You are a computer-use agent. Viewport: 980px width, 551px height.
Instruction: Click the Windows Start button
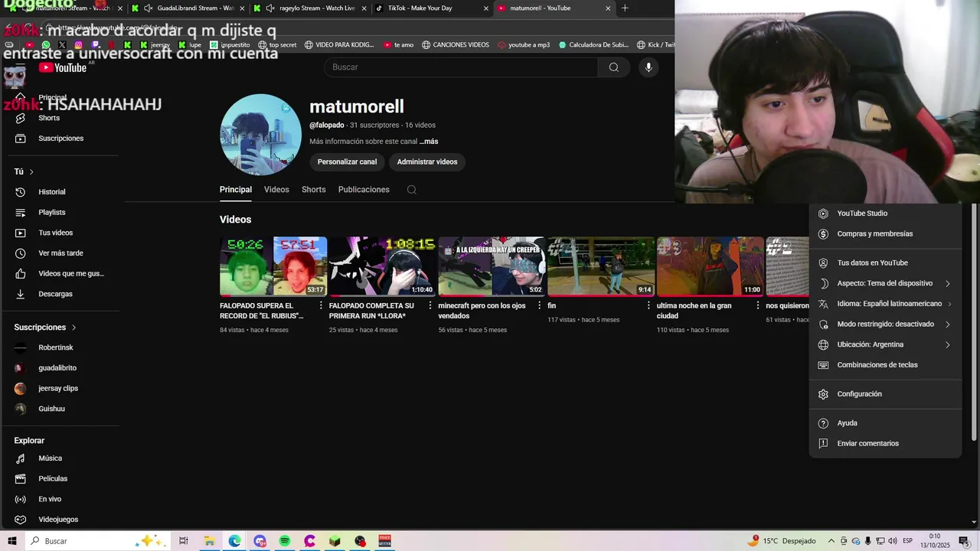11,541
